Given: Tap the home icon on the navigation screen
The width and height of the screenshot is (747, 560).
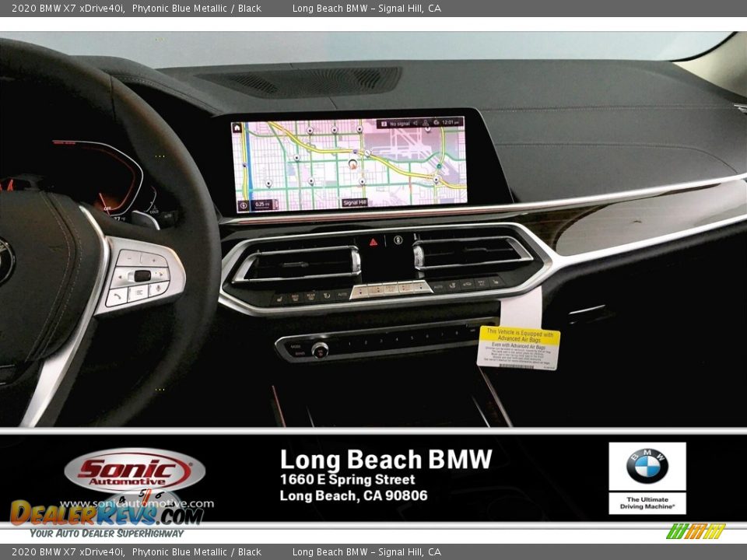Looking at the screenshot, I should coord(237,128).
